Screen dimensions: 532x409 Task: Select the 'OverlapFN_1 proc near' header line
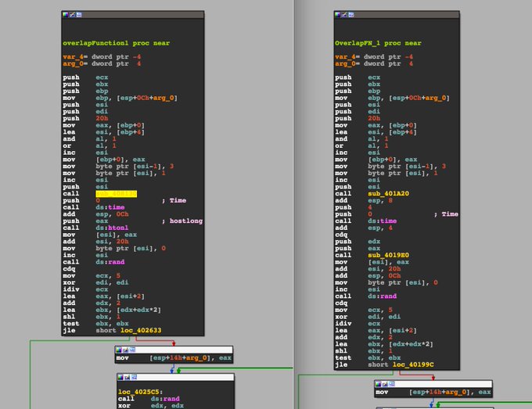[378, 43]
